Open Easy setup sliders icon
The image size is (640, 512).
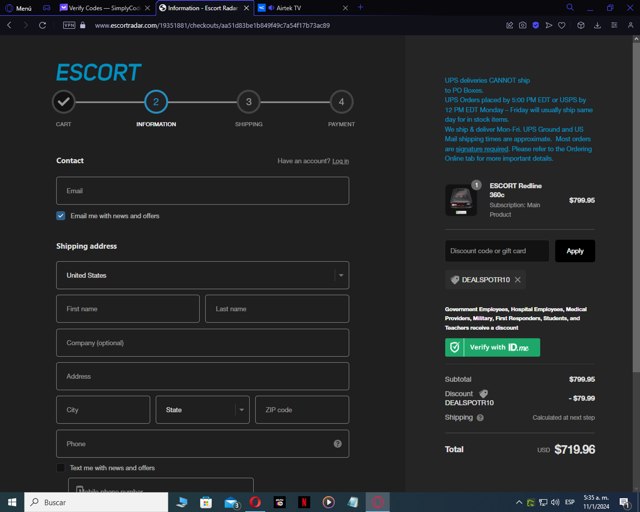point(614,25)
